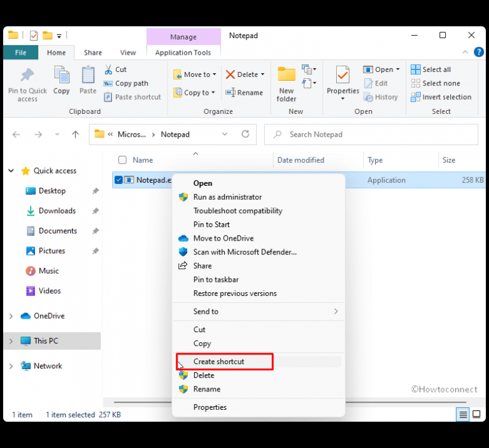Image resolution: width=489 pixels, height=448 pixels.
Task: Choose Move to OneDrive in context menu
Action: coord(259,238)
